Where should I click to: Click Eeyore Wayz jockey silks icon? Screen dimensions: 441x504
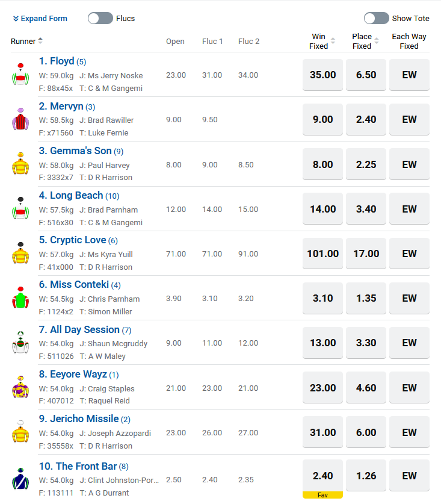tap(20, 387)
